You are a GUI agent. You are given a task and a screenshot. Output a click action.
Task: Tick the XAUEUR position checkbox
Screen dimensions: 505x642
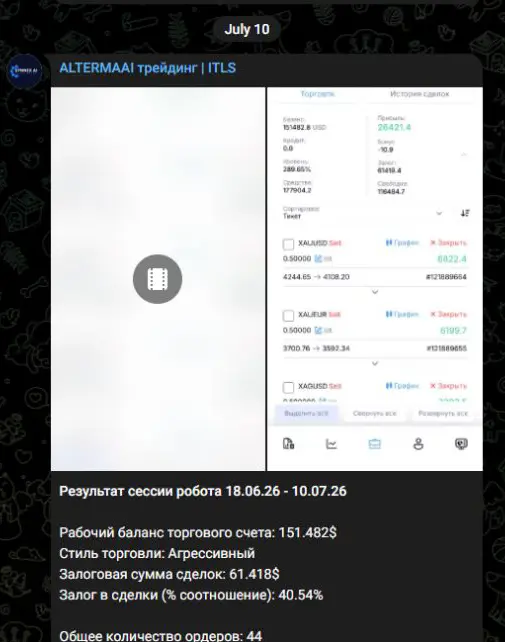click(288, 316)
